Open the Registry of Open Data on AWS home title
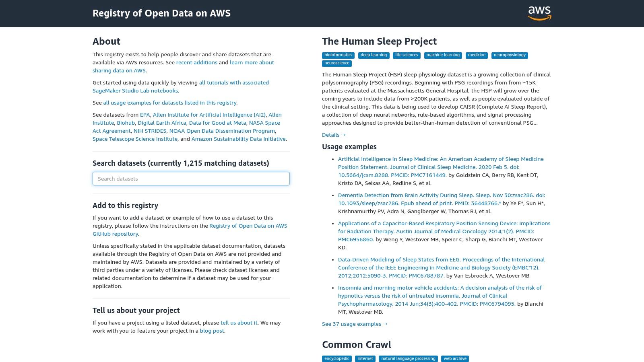 click(161, 13)
